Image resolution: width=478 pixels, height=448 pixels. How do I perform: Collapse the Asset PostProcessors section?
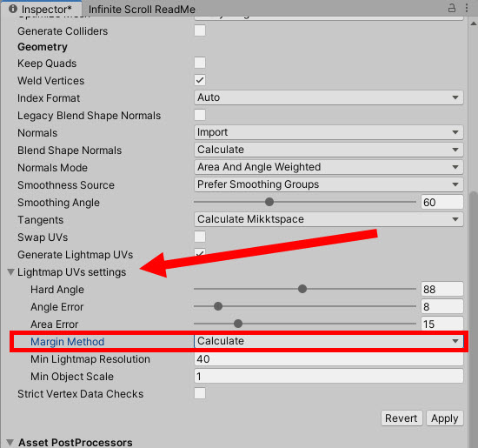tap(10, 442)
